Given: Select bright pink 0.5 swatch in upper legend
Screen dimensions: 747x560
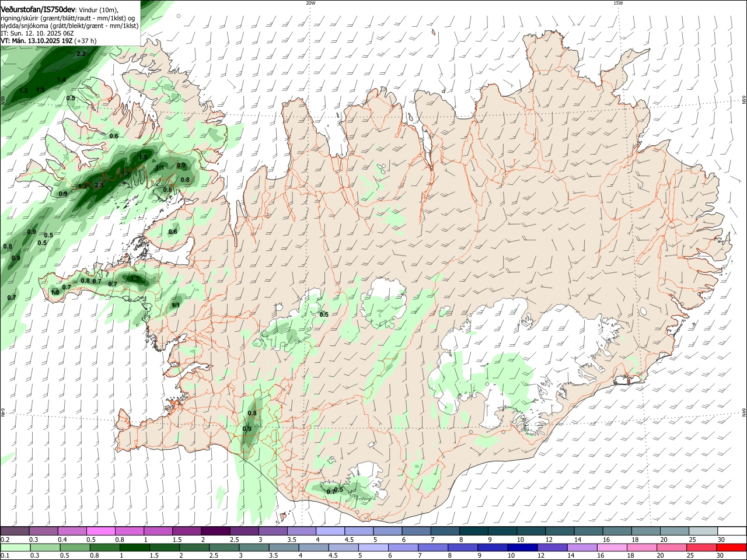Looking at the screenshot, I should pos(100,531).
